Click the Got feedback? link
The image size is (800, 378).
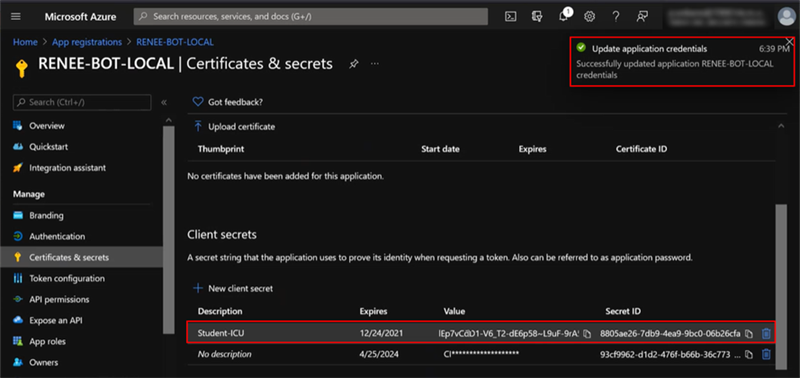click(235, 102)
